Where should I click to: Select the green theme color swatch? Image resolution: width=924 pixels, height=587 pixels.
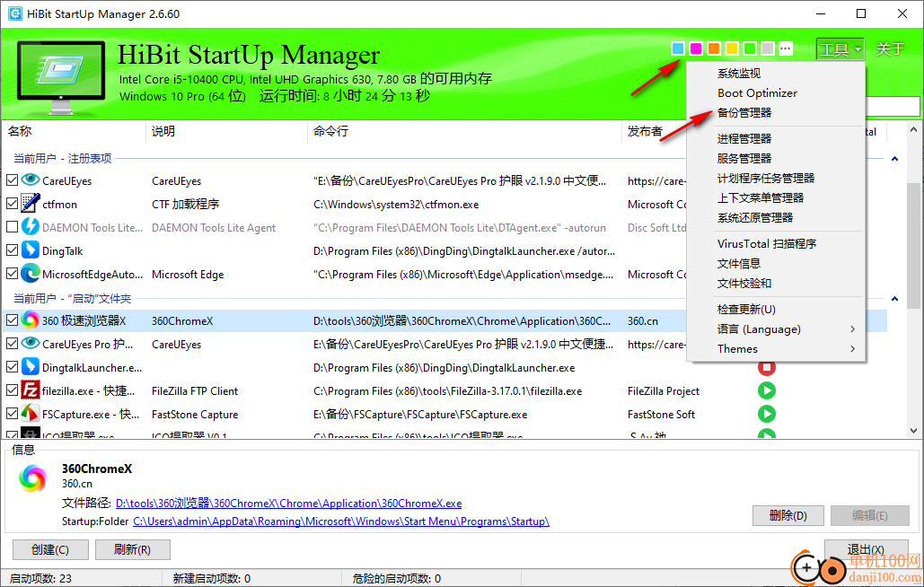(750, 48)
